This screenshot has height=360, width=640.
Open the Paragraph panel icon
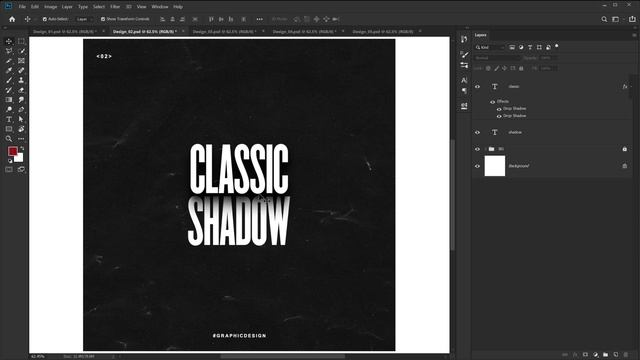[464, 91]
